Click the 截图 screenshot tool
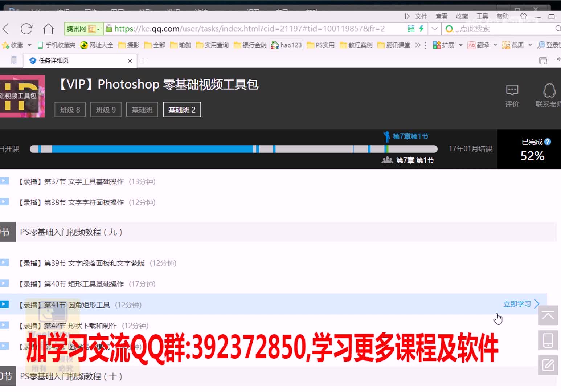The height and width of the screenshot is (392, 561). tap(513, 45)
